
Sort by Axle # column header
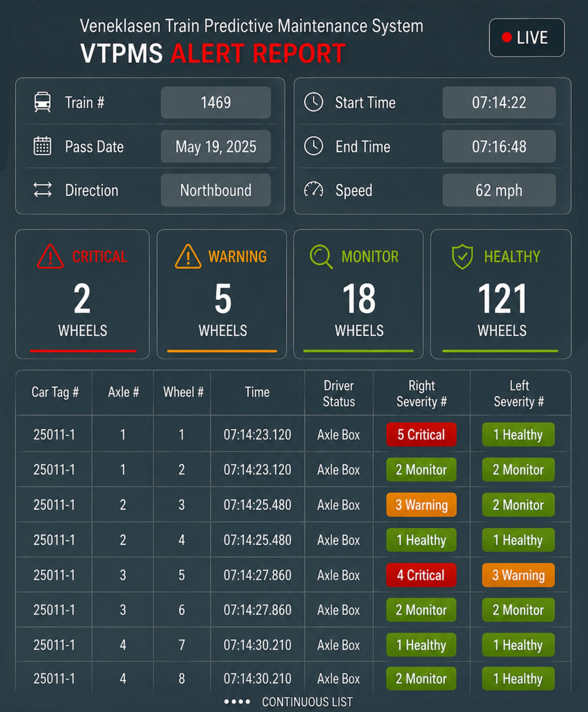(x=123, y=392)
